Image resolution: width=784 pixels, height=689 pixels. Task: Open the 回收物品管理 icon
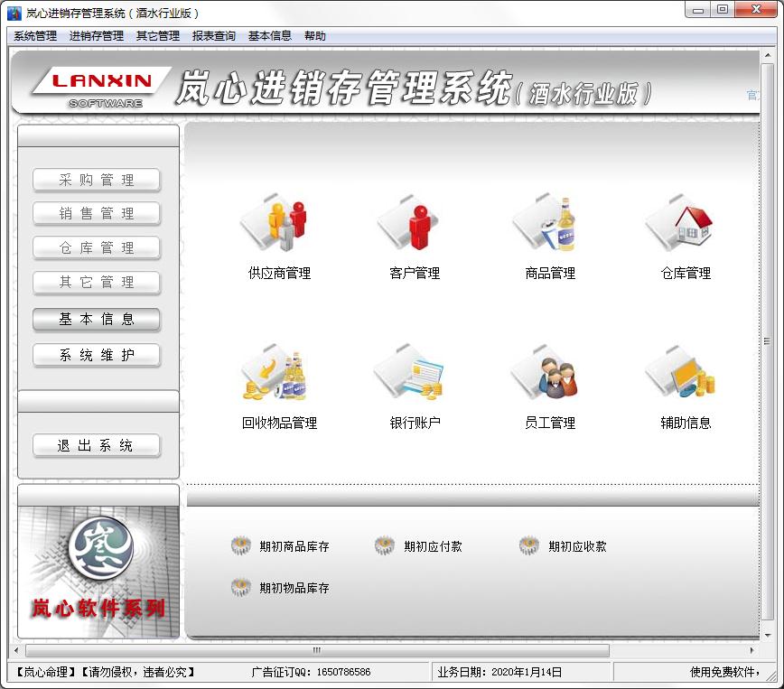tap(275, 373)
